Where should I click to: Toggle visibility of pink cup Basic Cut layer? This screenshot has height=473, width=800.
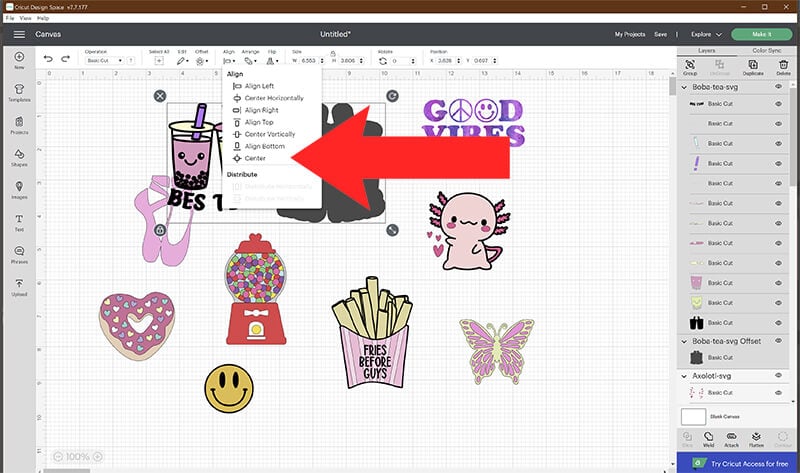[x=778, y=283]
